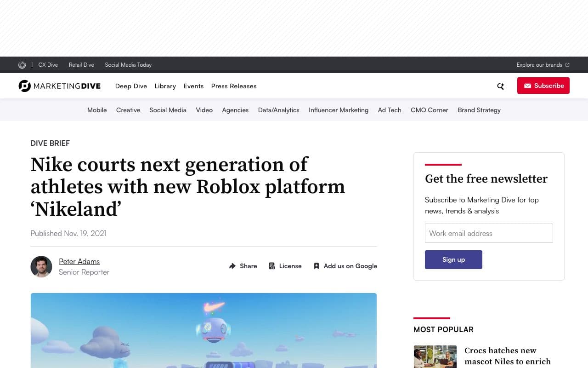This screenshot has width=588, height=368.
Task: Go to the Events page
Action: point(193,86)
